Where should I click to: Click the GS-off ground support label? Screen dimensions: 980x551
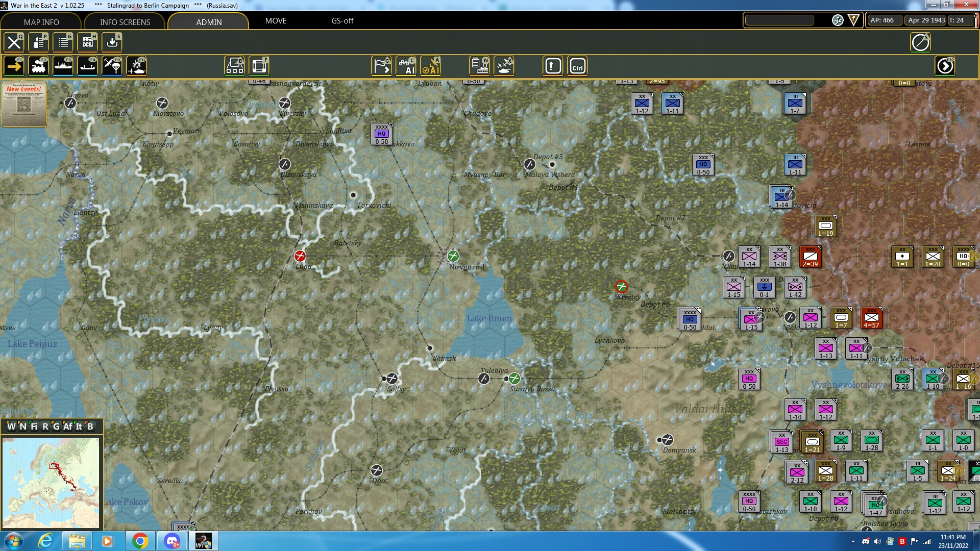(342, 21)
